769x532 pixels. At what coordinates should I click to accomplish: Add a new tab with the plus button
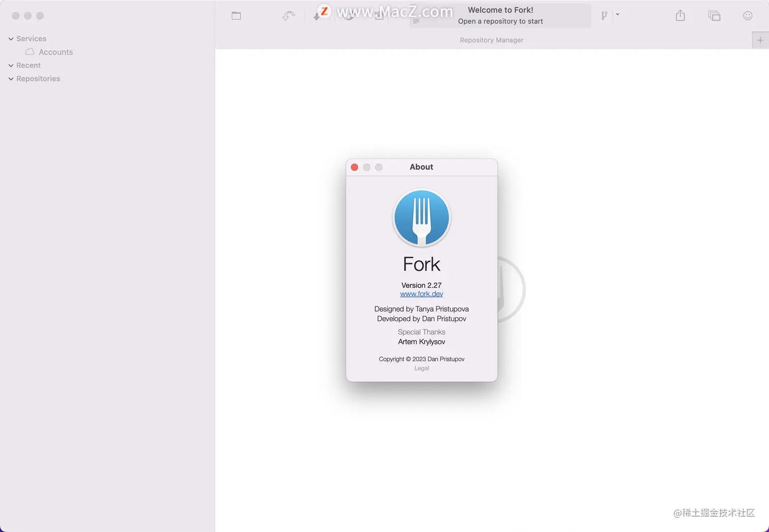coord(760,40)
